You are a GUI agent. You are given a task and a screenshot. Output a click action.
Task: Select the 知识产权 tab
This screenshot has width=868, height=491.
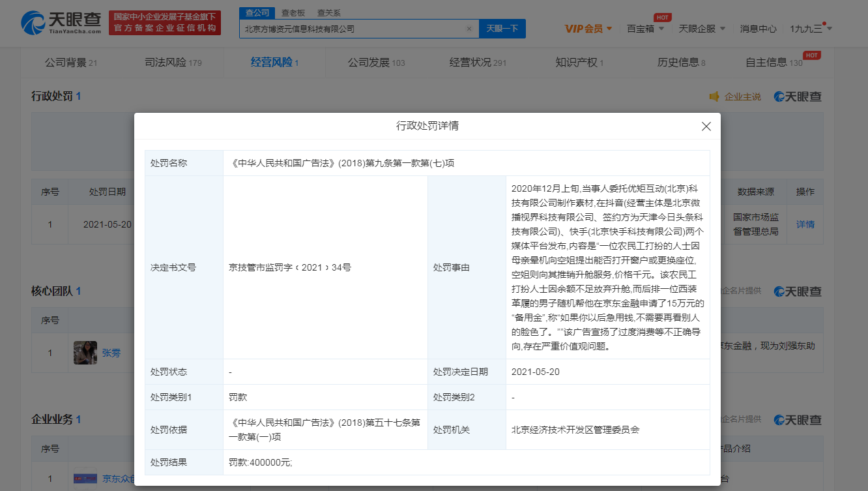coord(579,63)
